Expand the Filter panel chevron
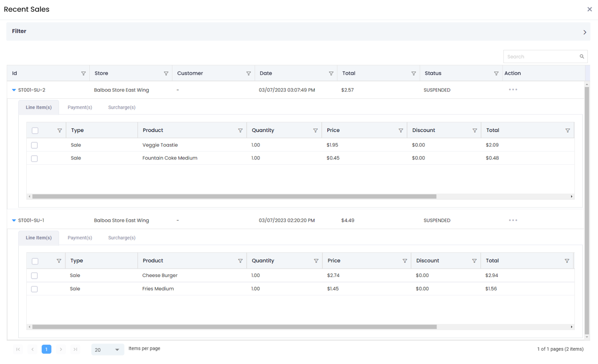 [x=585, y=33]
